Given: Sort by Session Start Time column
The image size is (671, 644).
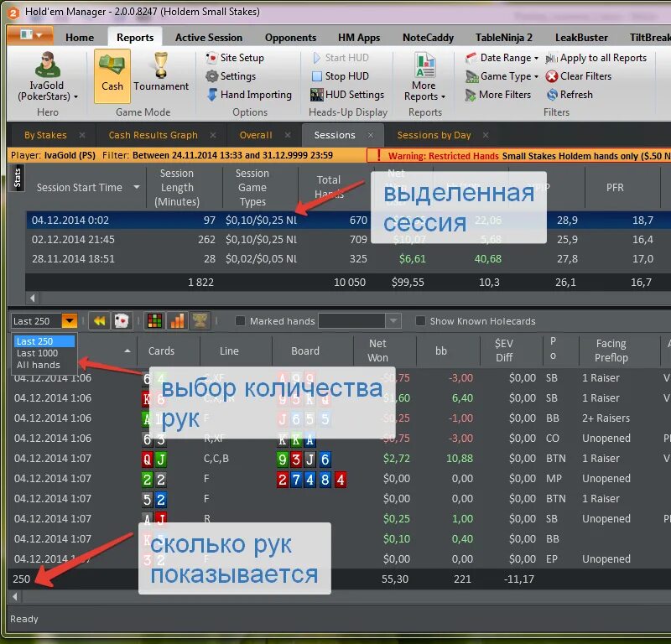Looking at the screenshot, I should coord(80,188).
